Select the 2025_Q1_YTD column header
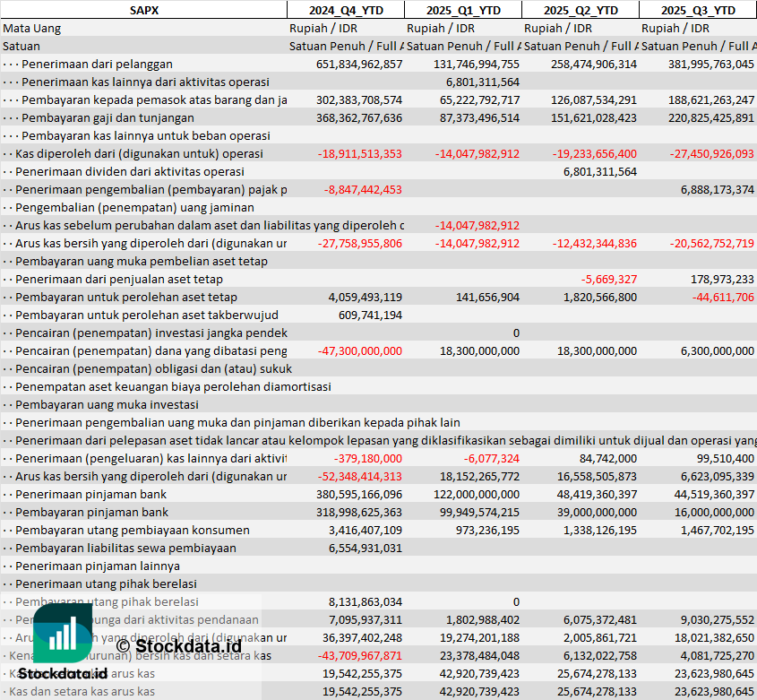 (x=462, y=10)
